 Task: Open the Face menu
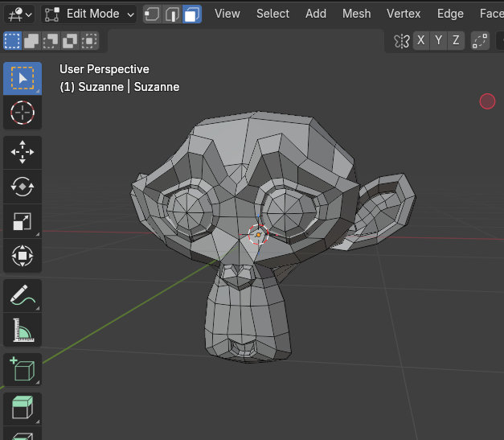(x=491, y=14)
